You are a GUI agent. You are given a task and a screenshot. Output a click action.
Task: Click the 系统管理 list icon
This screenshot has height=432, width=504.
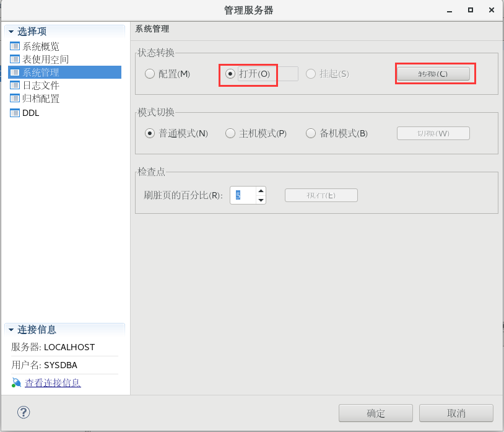pyautogui.click(x=15, y=73)
